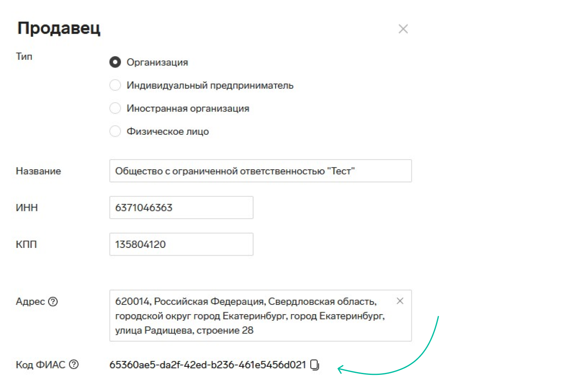Screen dimensions: 577x392
Task: Focus the ИНН number field
Action: pos(181,208)
